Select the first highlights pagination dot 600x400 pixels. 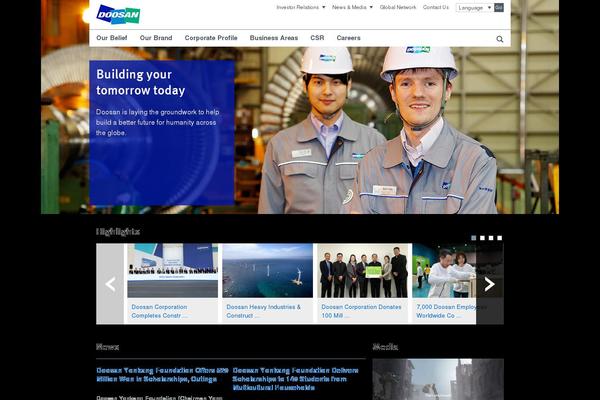click(x=473, y=238)
